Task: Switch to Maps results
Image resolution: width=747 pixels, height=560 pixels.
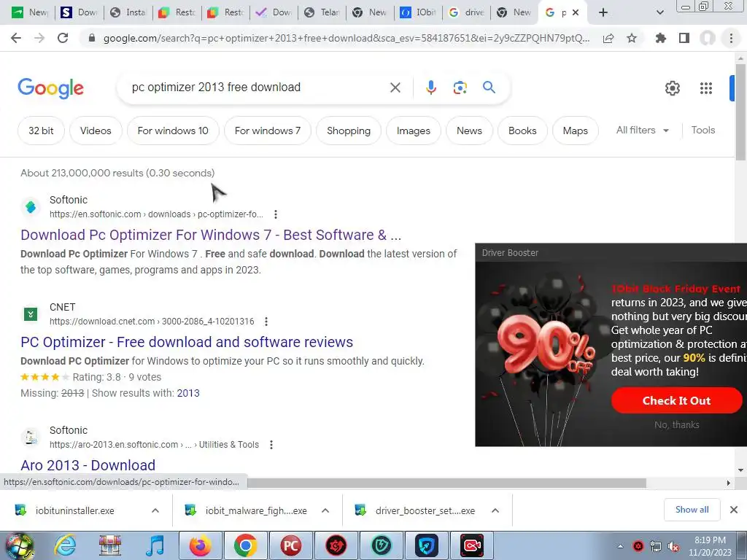Action: click(x=575, y=131)
